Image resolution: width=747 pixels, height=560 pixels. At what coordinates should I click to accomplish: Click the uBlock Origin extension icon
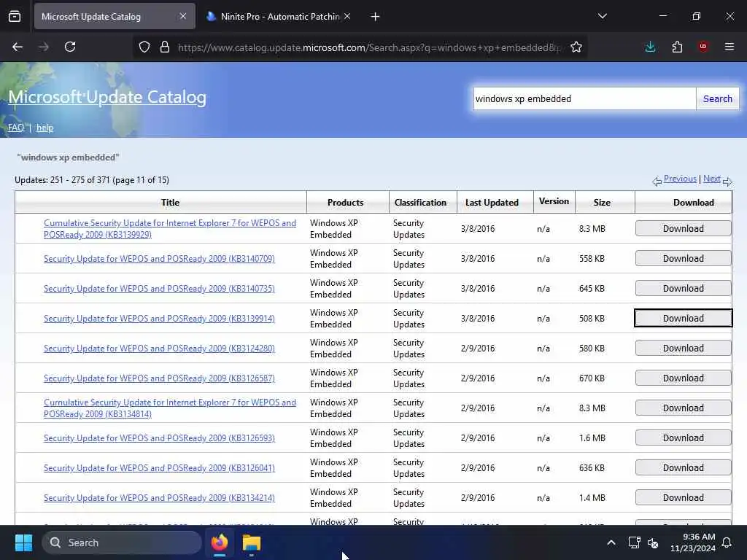click(x=703, y=47)
